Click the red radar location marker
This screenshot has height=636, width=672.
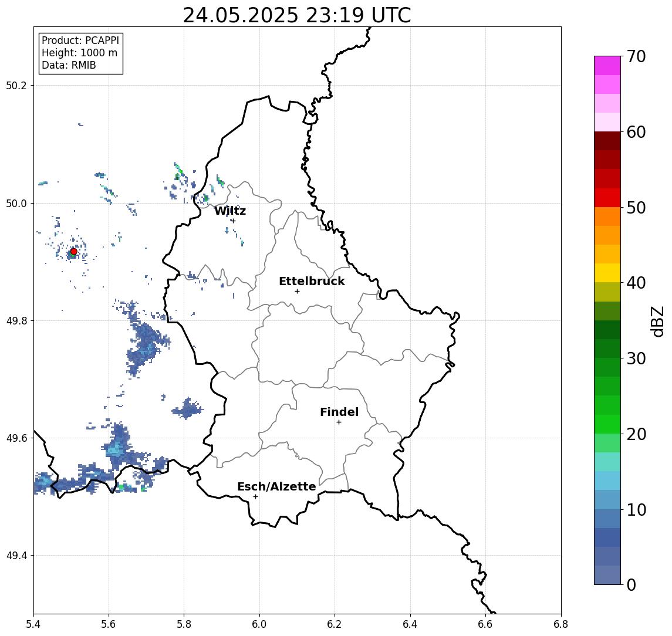[x=74, y=252]
